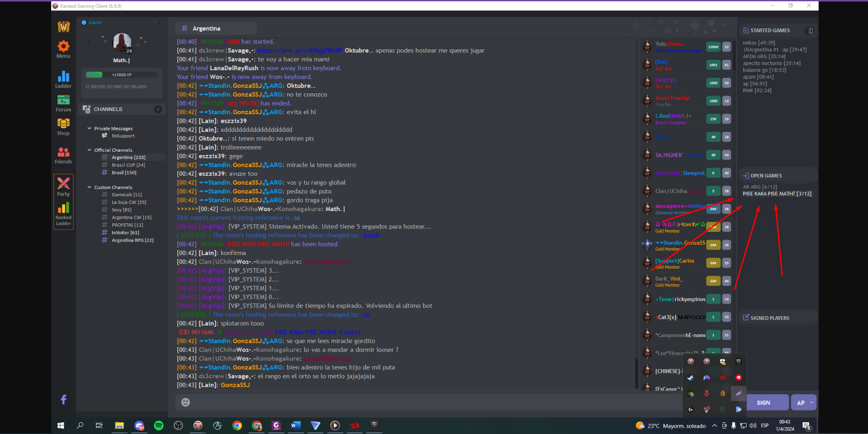Select the Argentina [233] channel
The width and height of the screenshot is (868, 434).
(x=129, y=158)
